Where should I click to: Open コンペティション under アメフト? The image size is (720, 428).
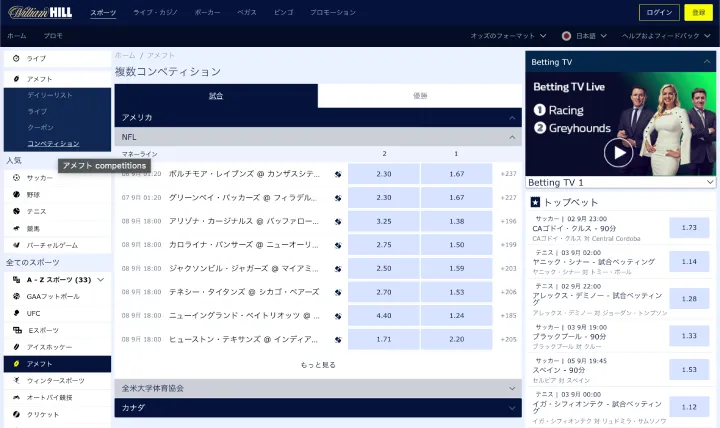pyautogui.click(x=53, y=143)
